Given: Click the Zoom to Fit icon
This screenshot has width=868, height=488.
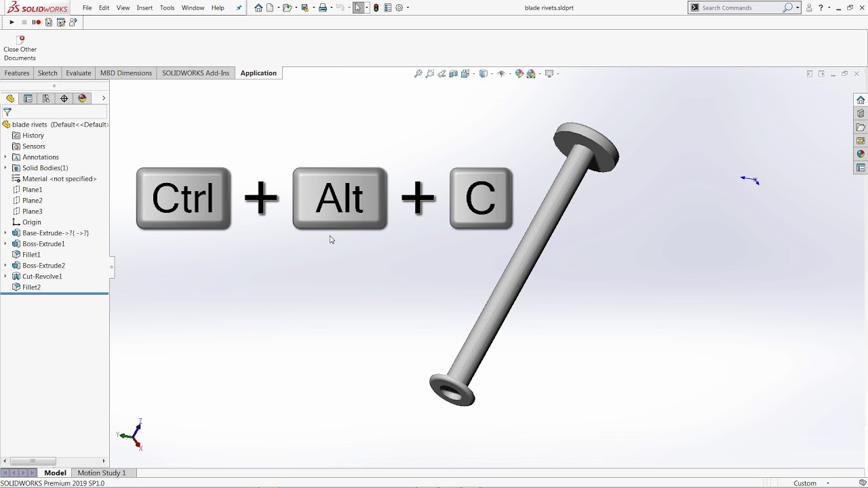Looking at the screenshot, I should pyautogui.click(x=418, y=73).
